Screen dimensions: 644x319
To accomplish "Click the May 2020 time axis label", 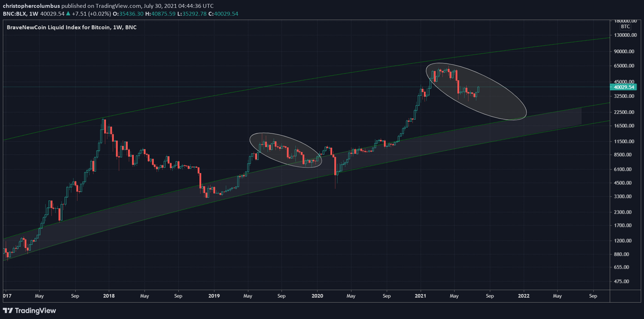I will pyautogui.click(x=351, y=296).
